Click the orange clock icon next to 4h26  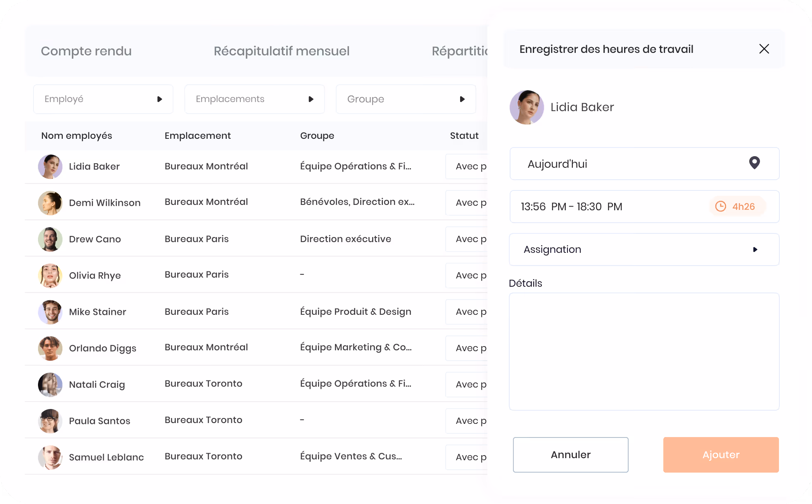(720, 206)
